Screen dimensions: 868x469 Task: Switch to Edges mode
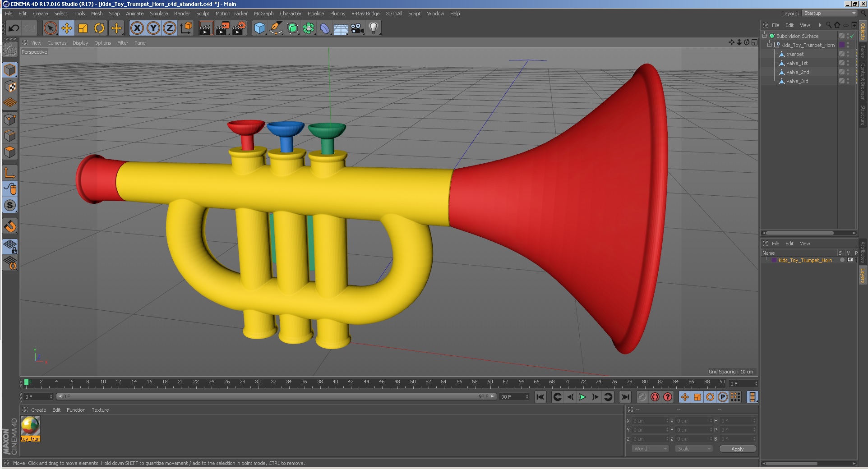click(x=10, y=136)
